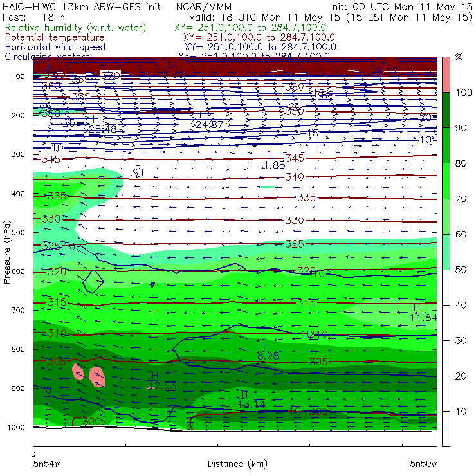Select the 800 hPa pressure tick label

(18, 349)
